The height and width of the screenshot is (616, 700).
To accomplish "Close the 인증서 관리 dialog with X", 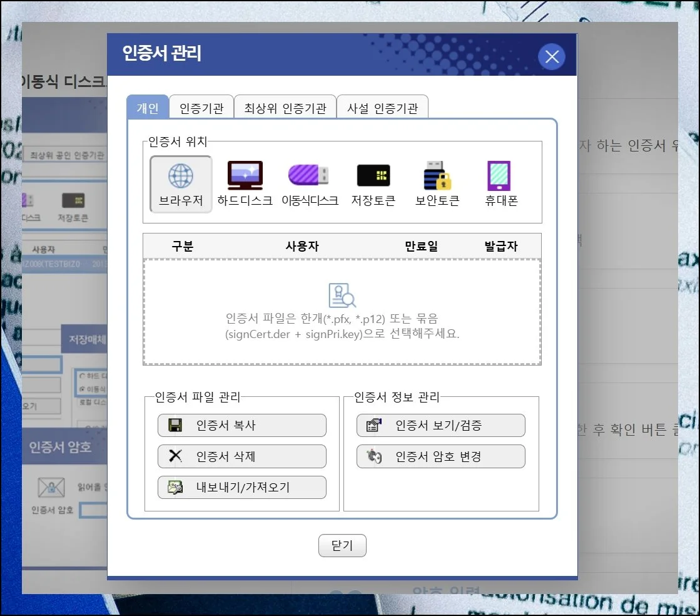I will click(x=551, y=58).
